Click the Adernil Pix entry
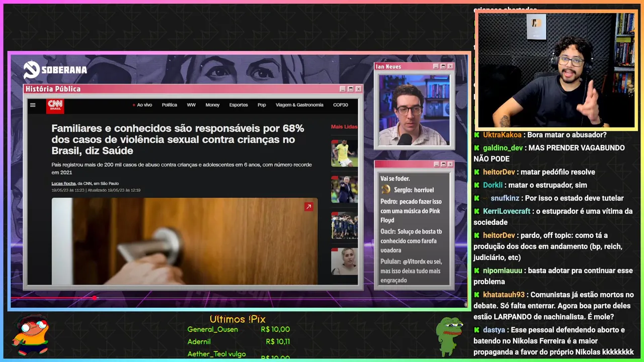This screenshot has height=362, width=644. 238,341
